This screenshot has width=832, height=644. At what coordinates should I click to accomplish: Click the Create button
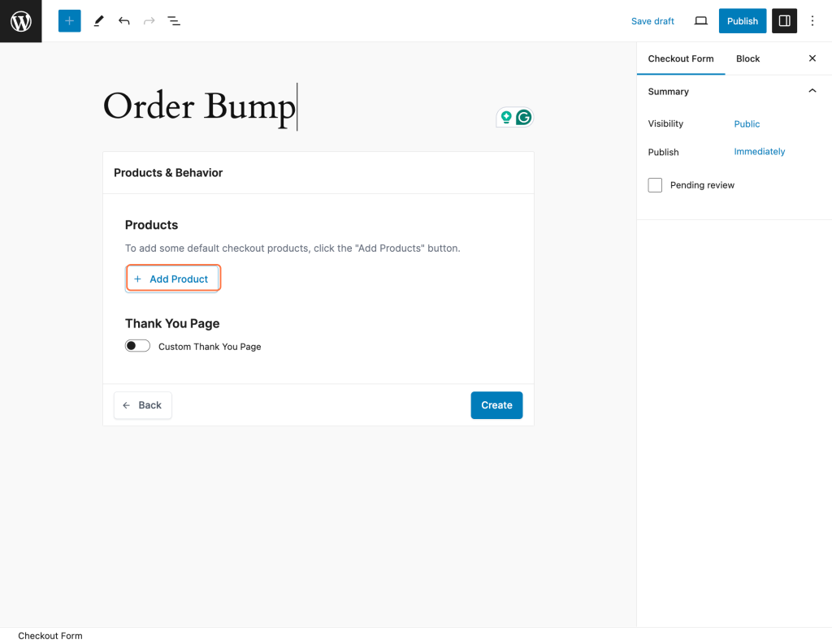click(x=496, y=404)
